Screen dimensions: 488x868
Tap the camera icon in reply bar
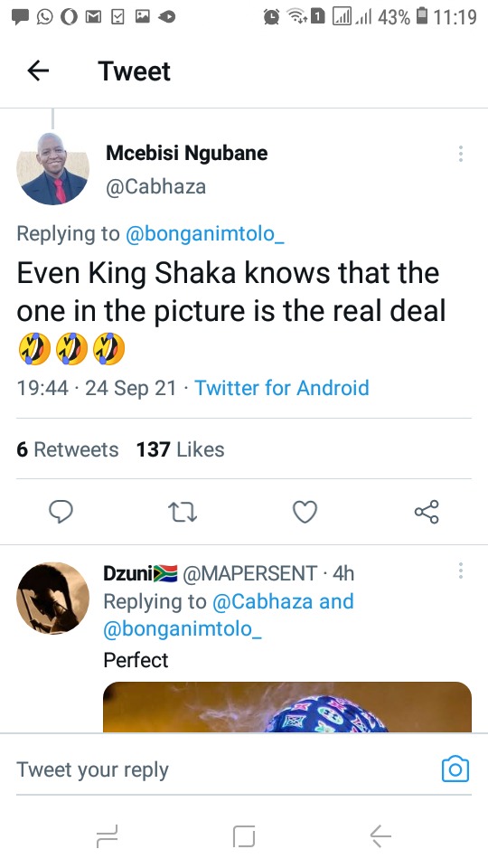pyautogui.click(x=455, y=769)
